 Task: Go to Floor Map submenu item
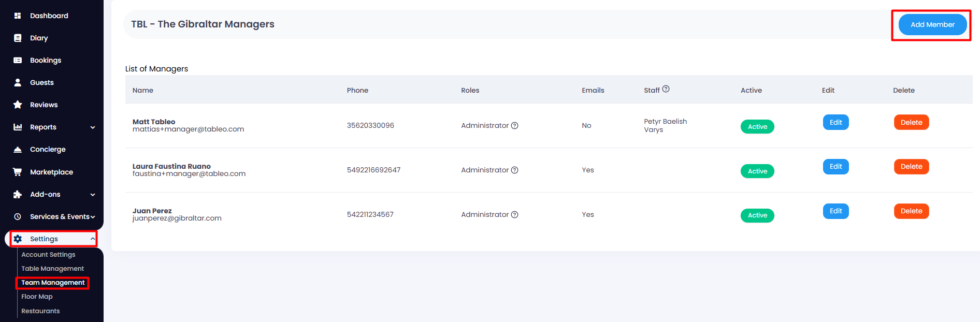point(37,297)
